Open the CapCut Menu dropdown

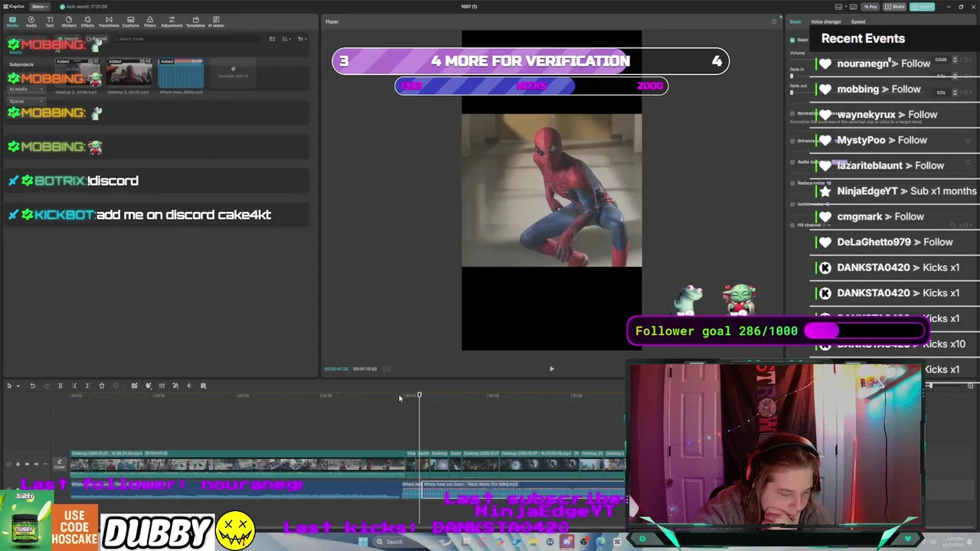coord(38,6)
